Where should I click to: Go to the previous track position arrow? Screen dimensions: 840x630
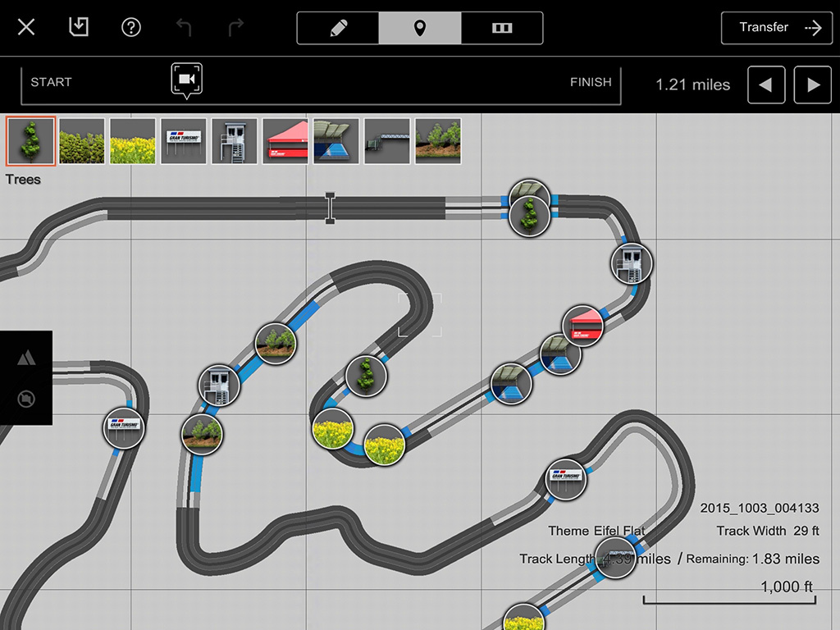coord(766,84)
